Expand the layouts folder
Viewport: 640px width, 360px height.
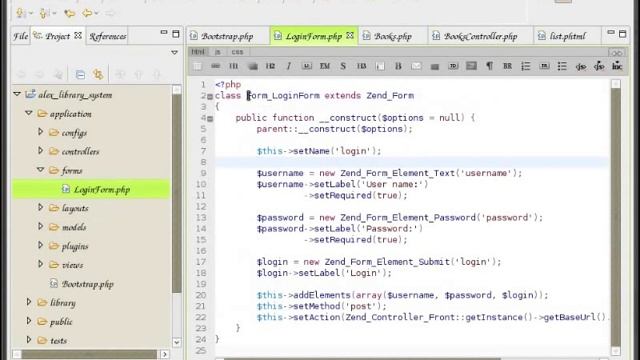(x=40, y=207)
